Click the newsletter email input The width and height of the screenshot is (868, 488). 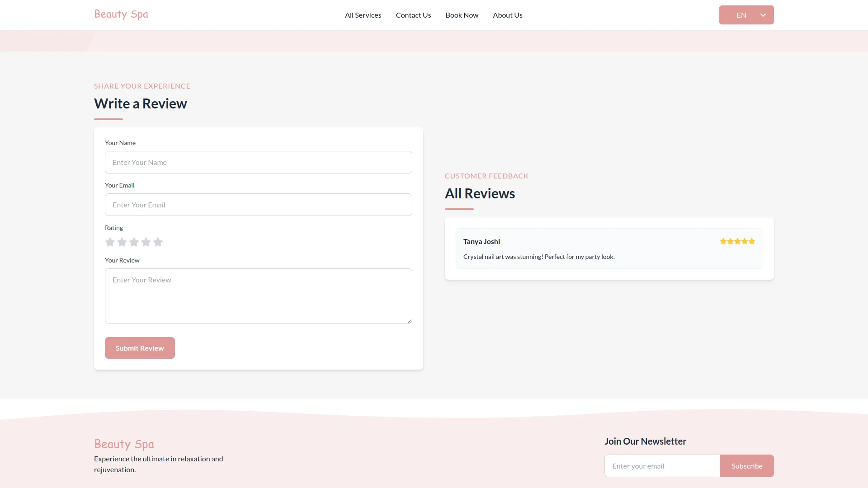tap(662, 466)
